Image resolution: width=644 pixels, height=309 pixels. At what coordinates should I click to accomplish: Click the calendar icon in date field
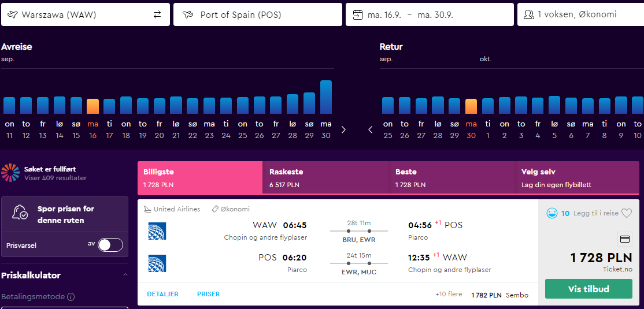[x=358, y=15]
